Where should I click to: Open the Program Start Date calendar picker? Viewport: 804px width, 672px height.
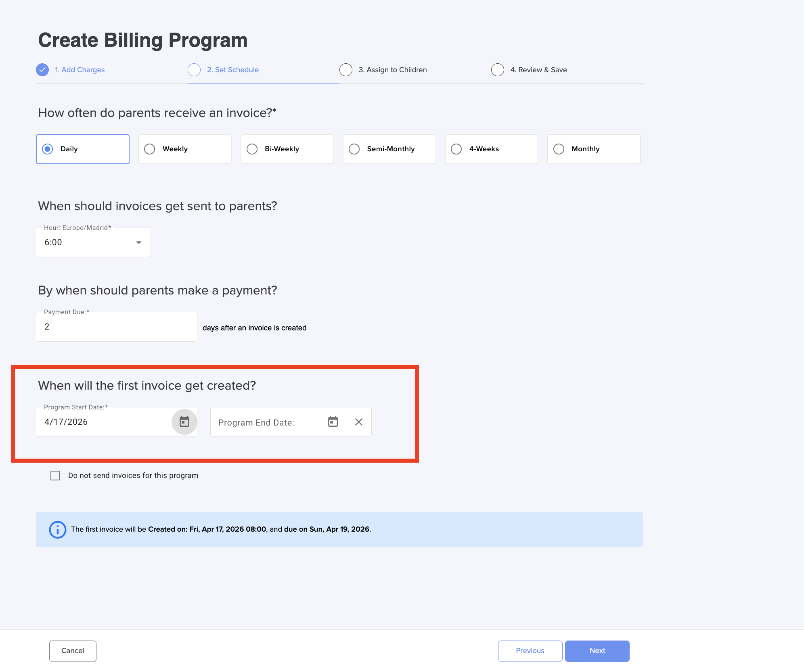click(x=184, y=422)
